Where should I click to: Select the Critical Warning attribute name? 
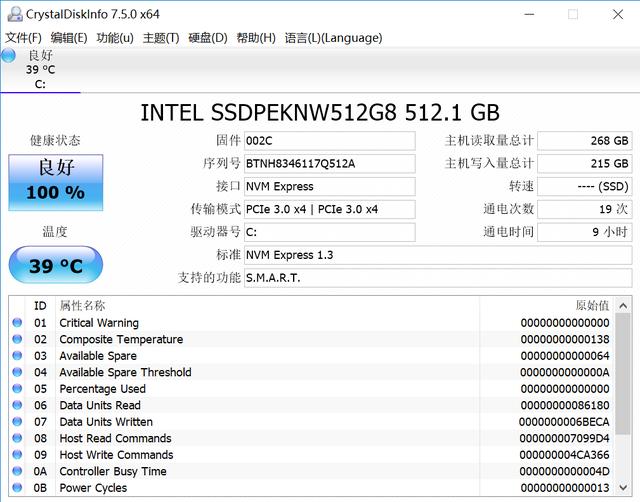(99, 323)
